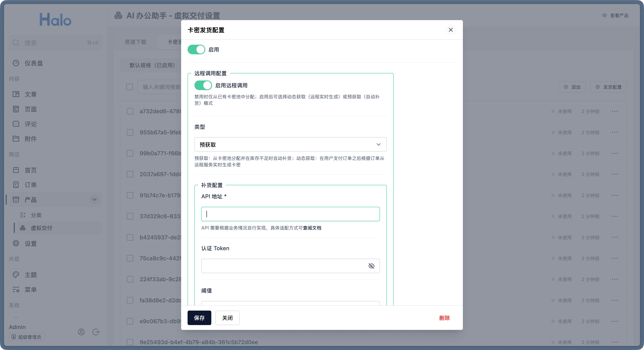Screen dimensions: 644x350
Task: Switch to the 资源下载 tab
Action: pos(135,42)
